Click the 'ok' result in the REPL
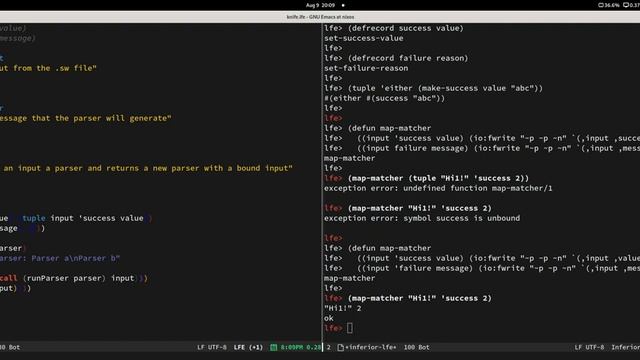The height and width of the screenshot is (360, 640). tap(329, 318)
